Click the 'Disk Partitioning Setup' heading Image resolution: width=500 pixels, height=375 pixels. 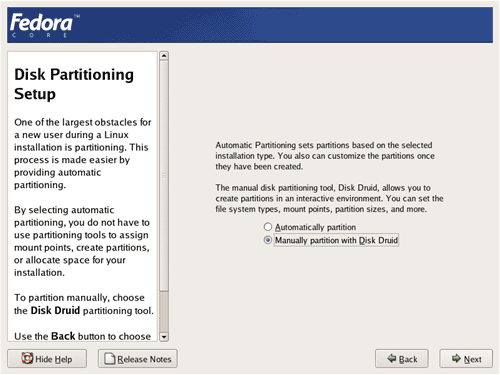[x=74, y=84]
